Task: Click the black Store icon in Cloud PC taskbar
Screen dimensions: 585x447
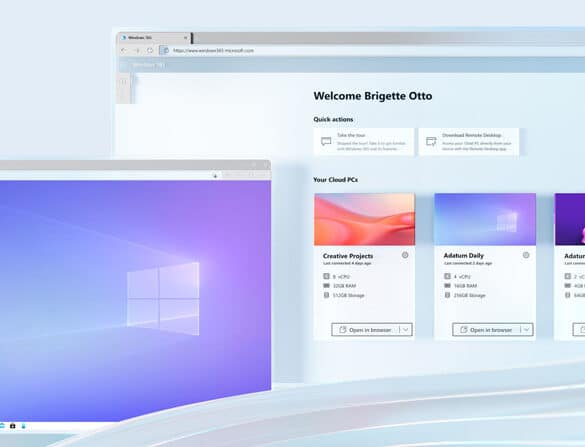Action: pos(13,426)
